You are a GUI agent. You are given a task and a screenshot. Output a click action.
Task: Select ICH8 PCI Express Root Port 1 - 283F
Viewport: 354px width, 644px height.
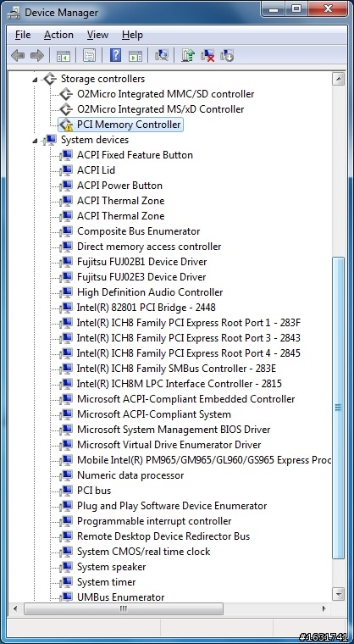[x=189, y=323]
